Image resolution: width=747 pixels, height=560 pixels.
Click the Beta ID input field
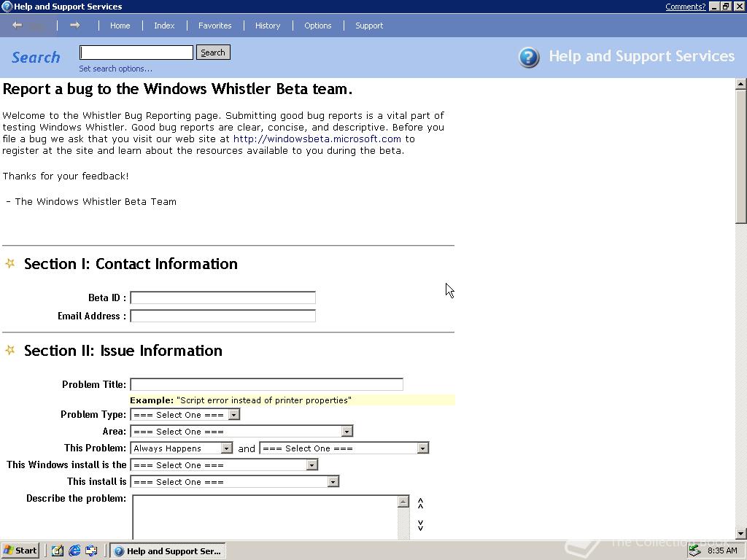[x=223, y=297]
